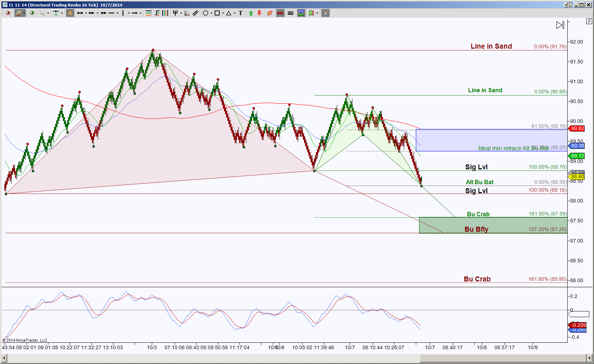The width and height of the screenshot is (594, 364).
Task: Click the red 89.82 price marker
Action: click(577, 129)
